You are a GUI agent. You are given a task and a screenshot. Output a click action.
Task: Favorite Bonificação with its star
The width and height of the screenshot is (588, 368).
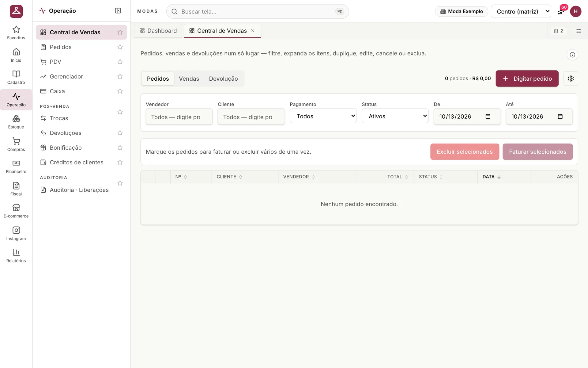click(x=120, y=148)
